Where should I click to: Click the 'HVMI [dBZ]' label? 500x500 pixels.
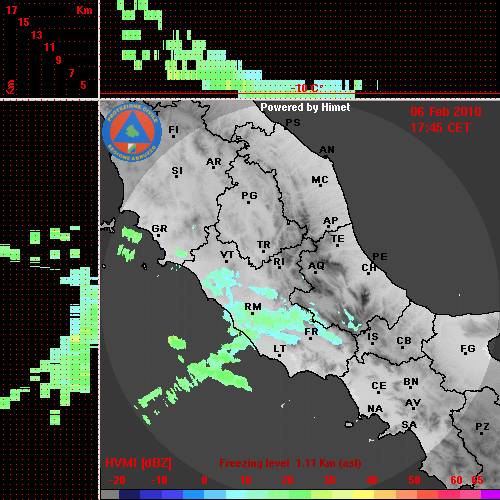tap(138, 463)
